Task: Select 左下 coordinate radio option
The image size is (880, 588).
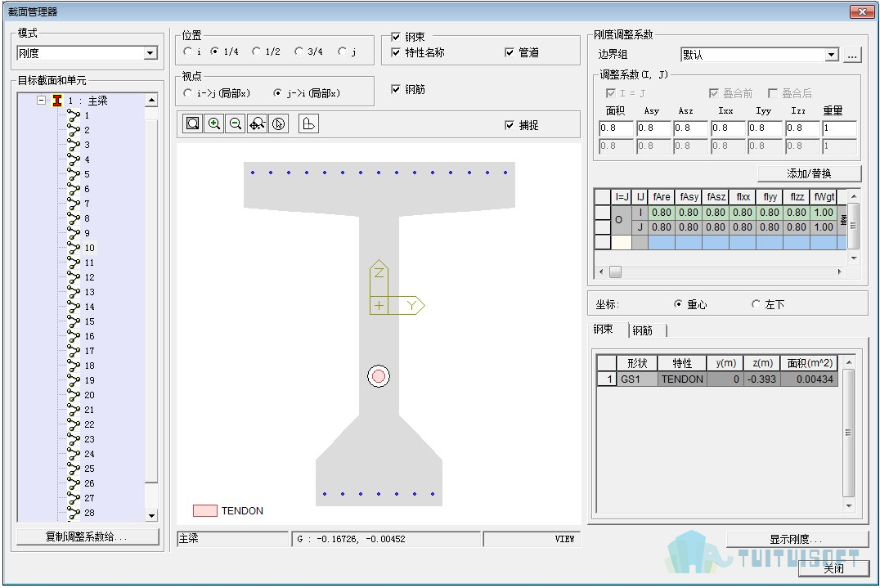Action: (x=756, y=303)
